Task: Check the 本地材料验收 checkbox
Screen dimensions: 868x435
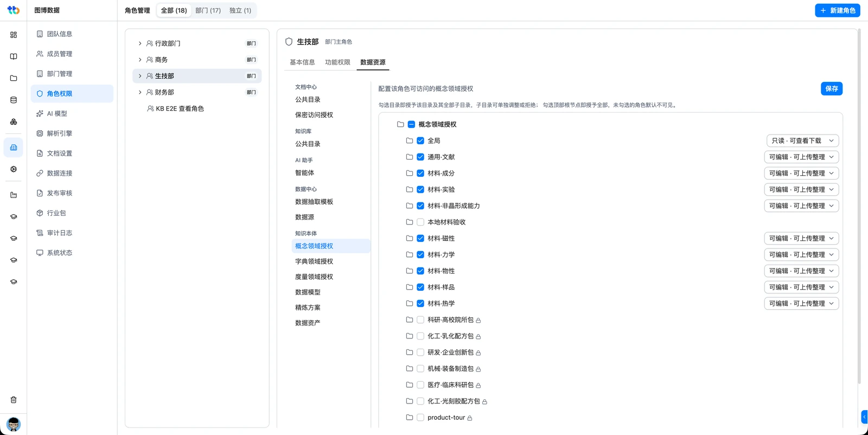Action: coord(420,222)
